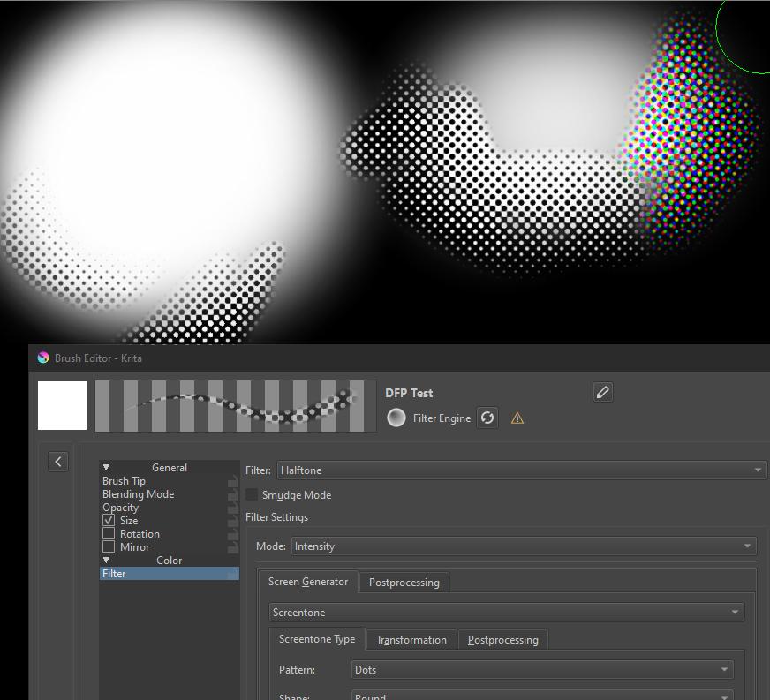770x700 pixels.
Task: Open the Mode dropdown set to Intensity
Action: point(524,546)
